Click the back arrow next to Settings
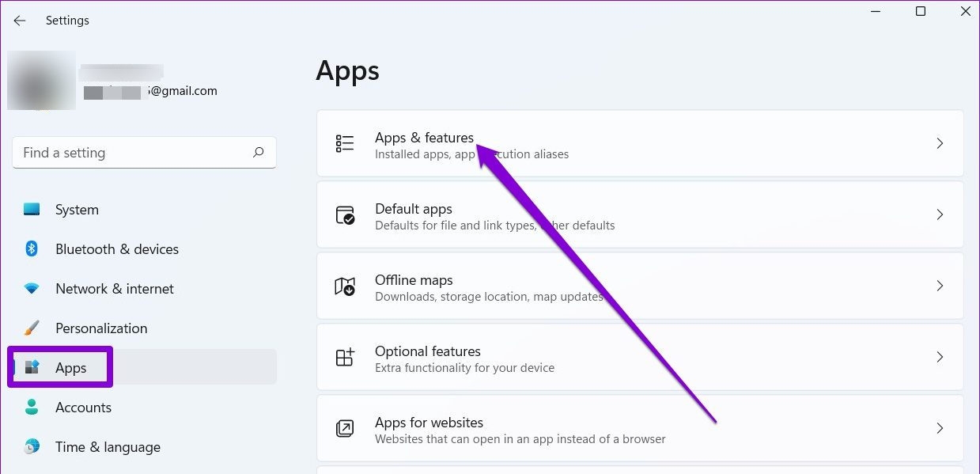The height and width of the screenshot is (474, 980). tap(20, 21)
